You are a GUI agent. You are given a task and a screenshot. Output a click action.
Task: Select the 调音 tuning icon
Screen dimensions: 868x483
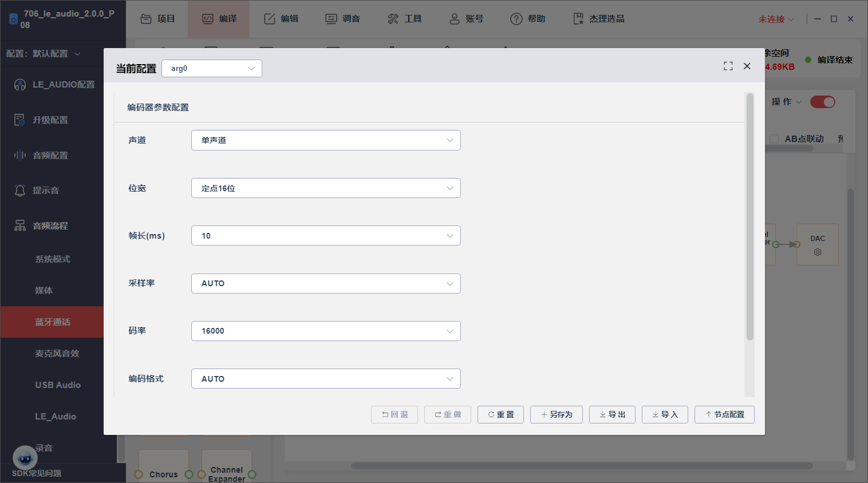click(332, 19)
